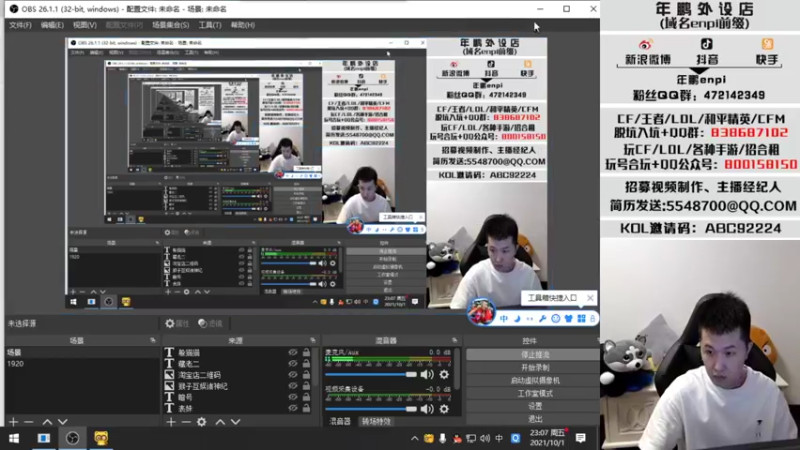Image resolution: width=800 pixels, height=450 pixels.
Task: Add a new scene with the plus icon
Action: (x=13, y=422)
